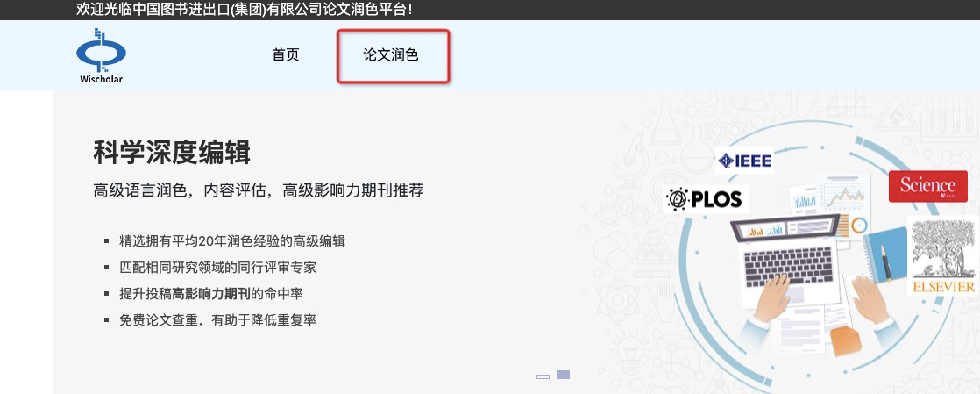Viewport: 980px width, 394px height.
Task: Click the 免费论文查重 bullet item
Action: [217, 319]
